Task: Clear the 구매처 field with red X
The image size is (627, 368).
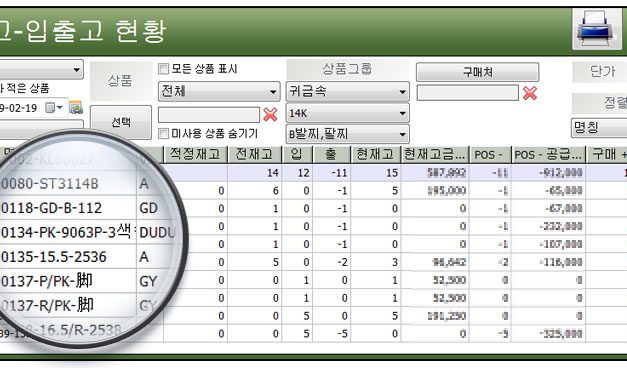Action: [530, 93]
